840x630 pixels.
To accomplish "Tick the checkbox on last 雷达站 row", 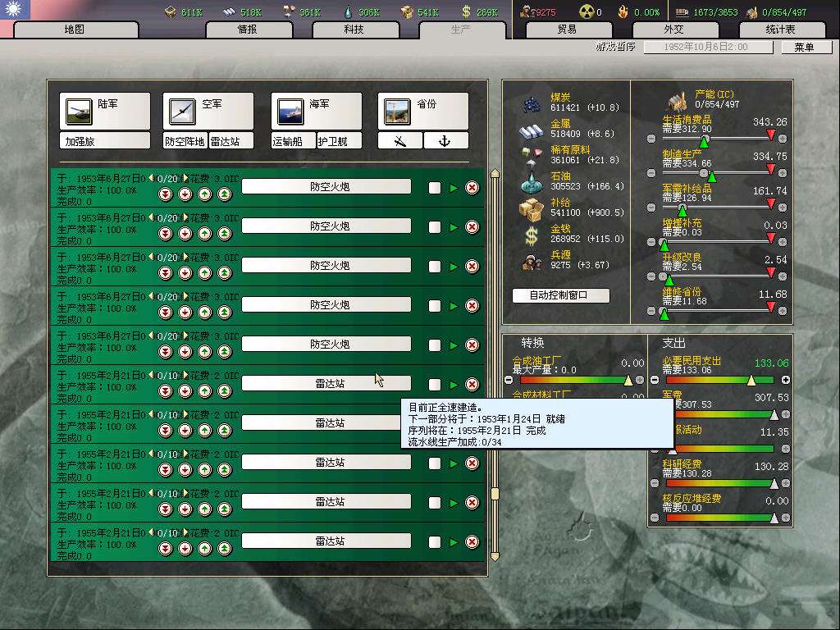I will point(435,542).
